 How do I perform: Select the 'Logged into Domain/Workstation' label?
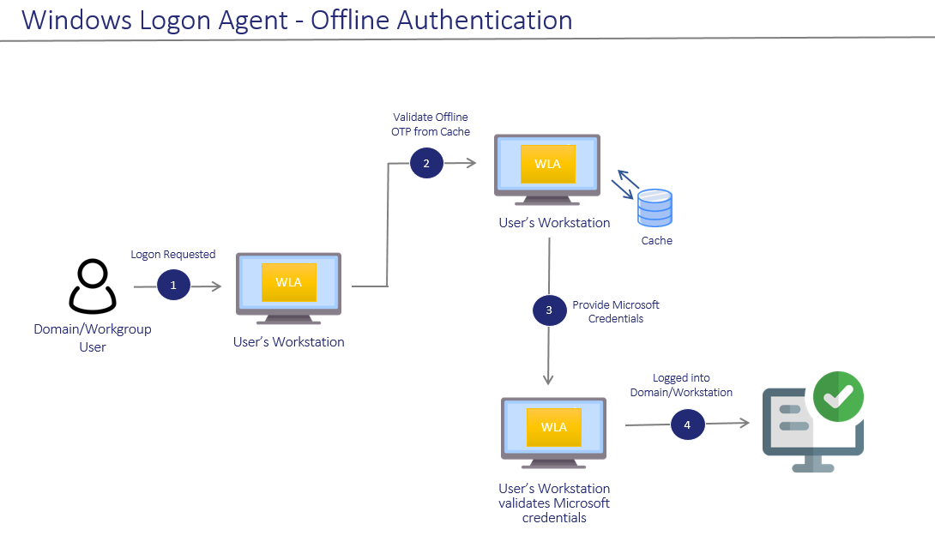tap(681, 385)
